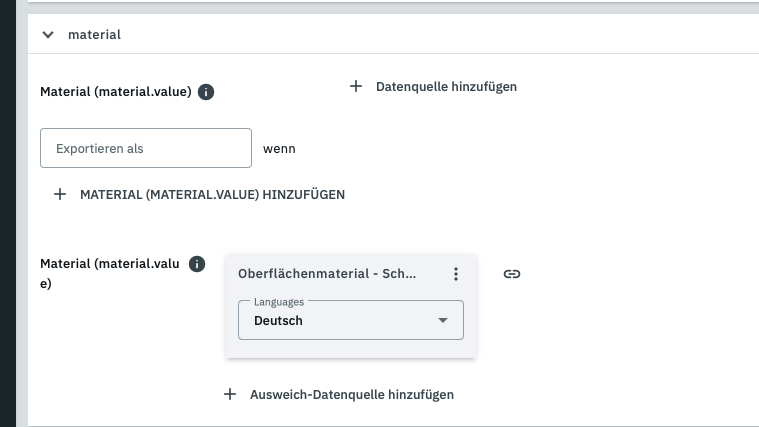Screen dimensions: 759x427
Task: Click info icon beside first Material (material.value)
Action: [x=206, y=92]
